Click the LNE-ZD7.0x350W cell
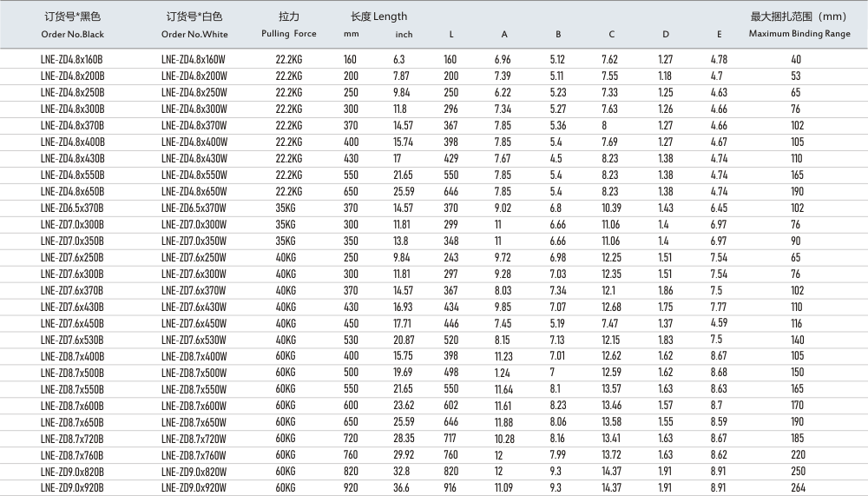Screen dimensions: 868x496 194,241
